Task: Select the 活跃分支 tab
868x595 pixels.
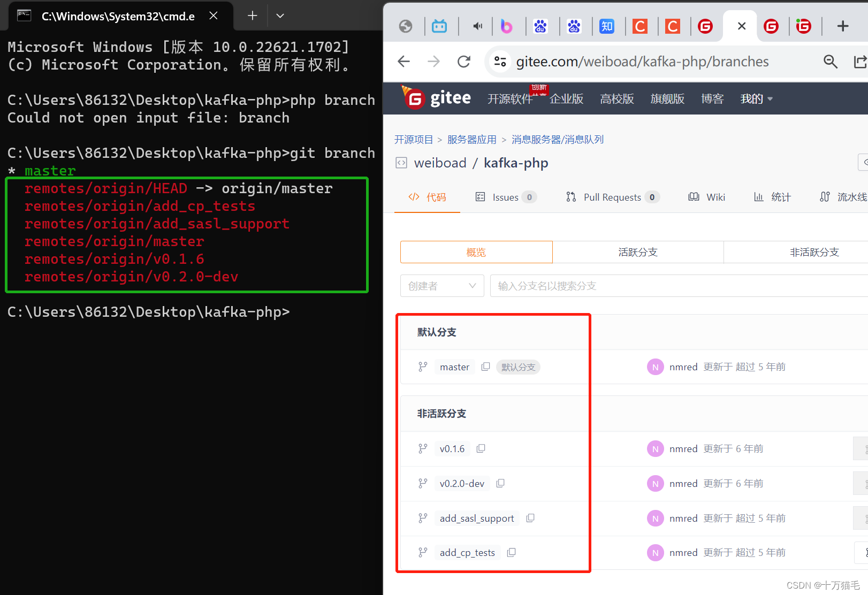Action: click(x=638, y=252)
